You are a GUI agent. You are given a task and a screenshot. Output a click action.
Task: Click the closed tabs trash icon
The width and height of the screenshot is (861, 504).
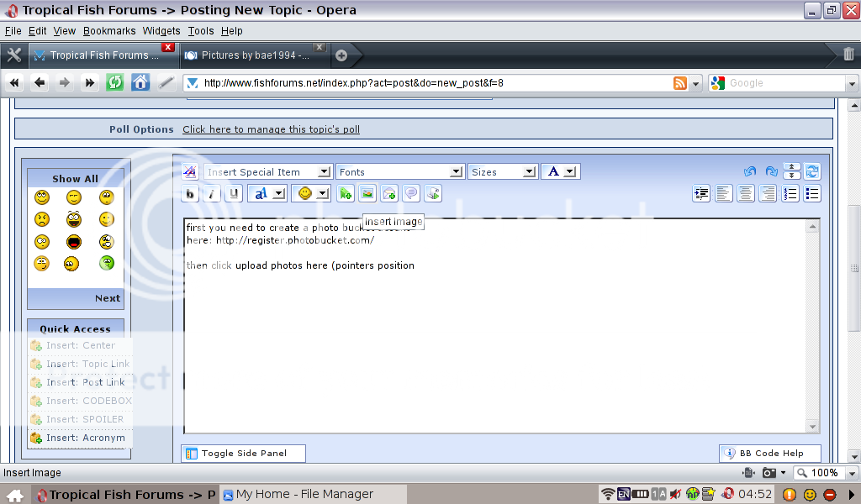848,55
